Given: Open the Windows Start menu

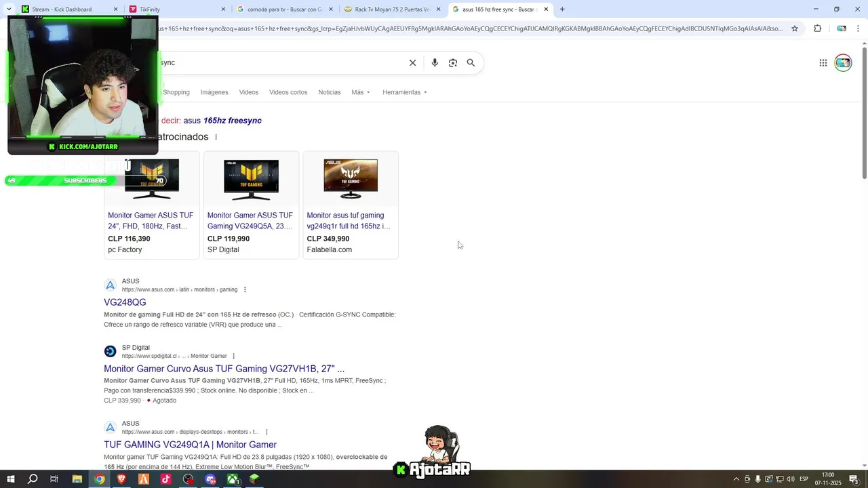Looking at the screenshot, I should [x=10, y=479].
